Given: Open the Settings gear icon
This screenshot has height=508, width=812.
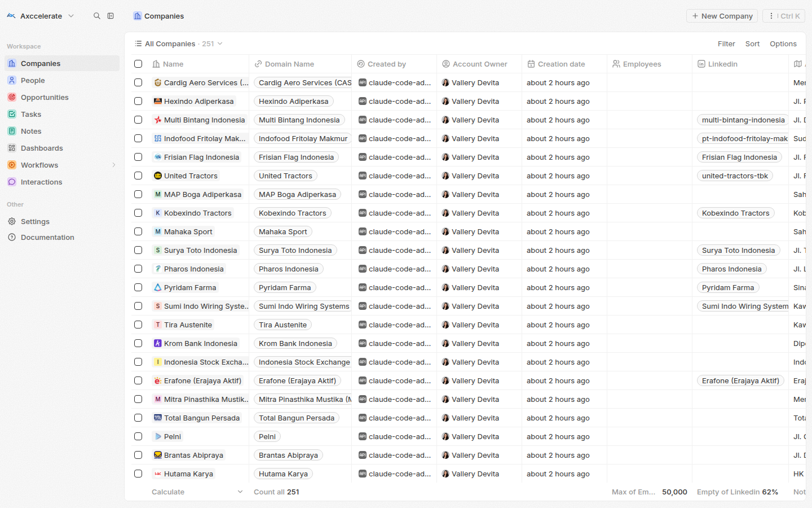Looking at the screenshot, I should point(12,222).
